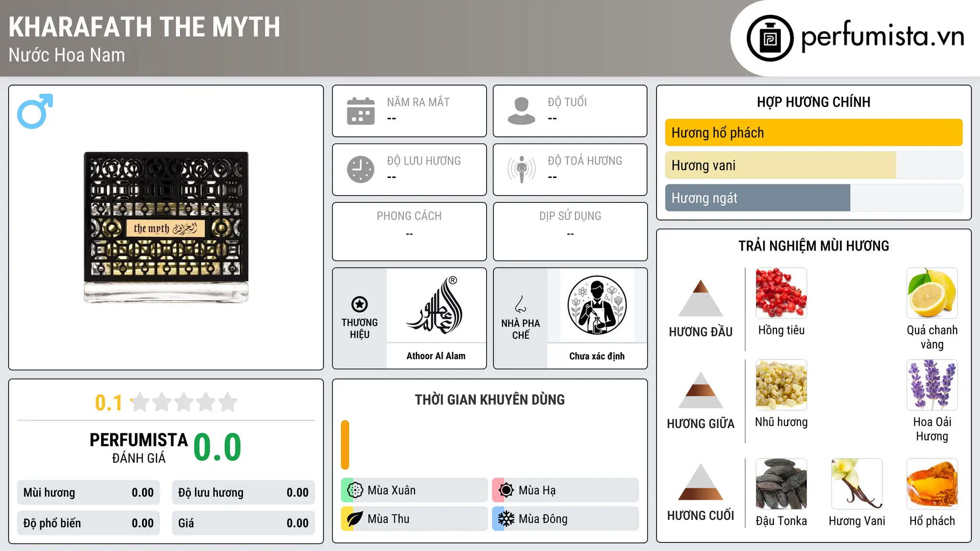
Task: Click the TRẢI NGHIỆM MÙI HƯƠNG heading
Action: (813, 246)
